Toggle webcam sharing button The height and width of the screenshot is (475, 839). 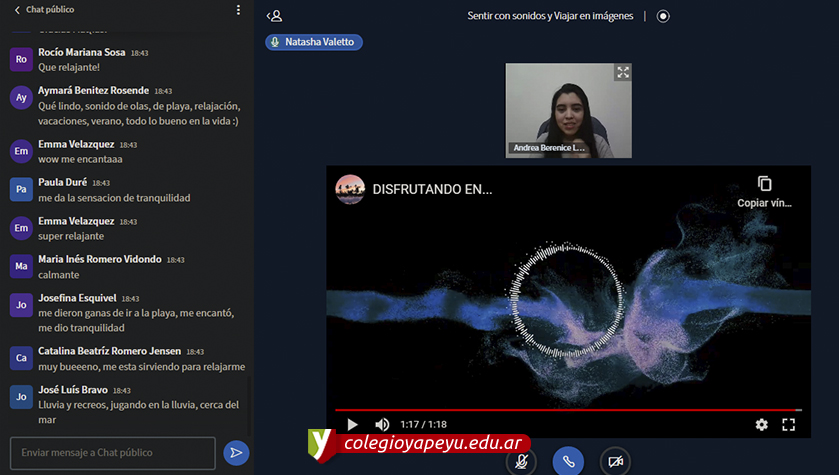tap(615, 460)
